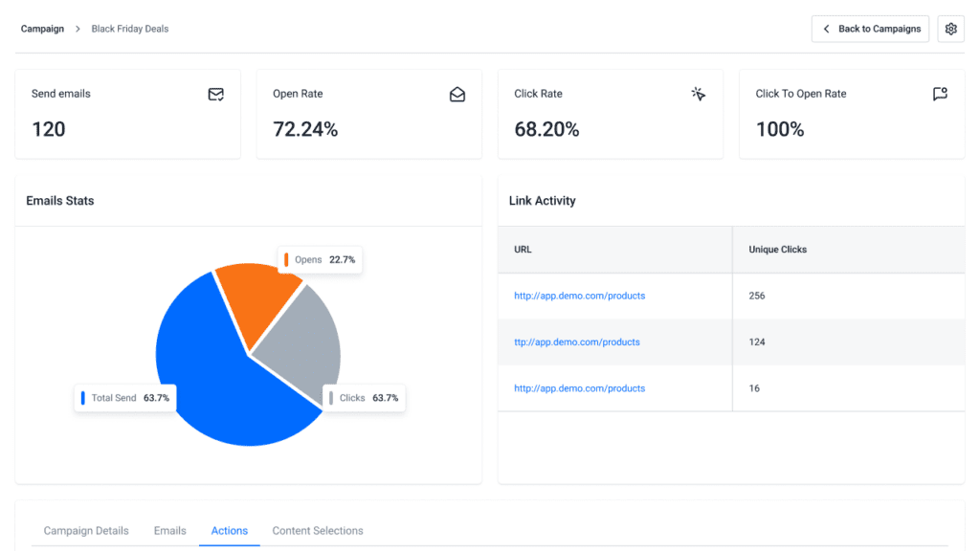Image resolution: width=980 pixels, height=551 pixels.
Task: Expand the Campaign breadcrumb menu
Action: click(x=42, y=29)
